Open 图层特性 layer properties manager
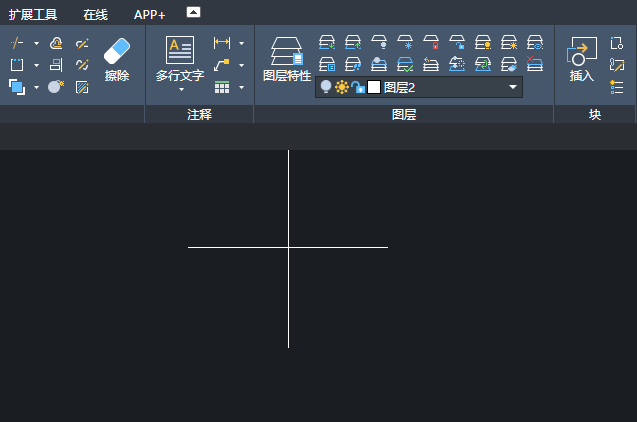 (x=287, y=59)
